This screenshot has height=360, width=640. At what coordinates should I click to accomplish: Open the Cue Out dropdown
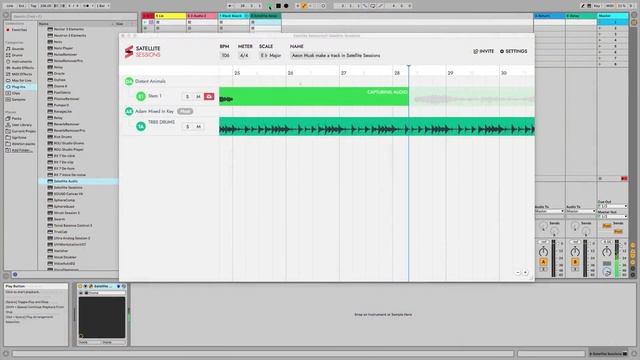click(612, 206)
